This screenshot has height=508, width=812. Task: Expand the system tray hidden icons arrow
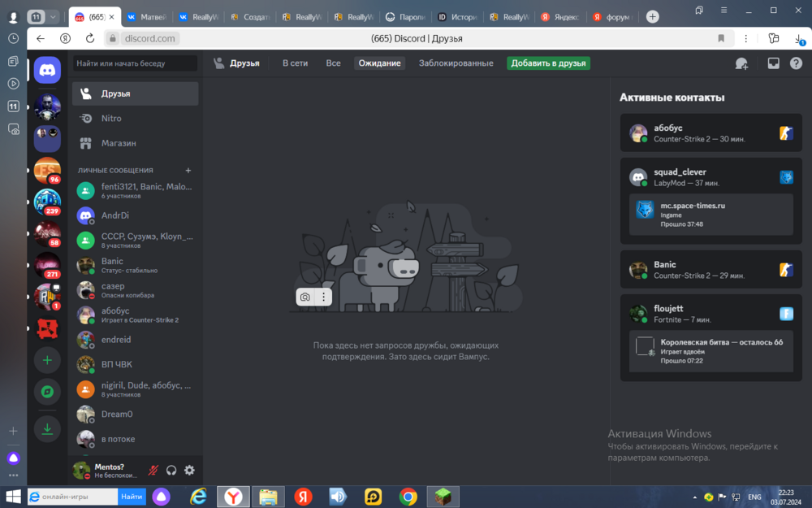(x=694, y=497)
